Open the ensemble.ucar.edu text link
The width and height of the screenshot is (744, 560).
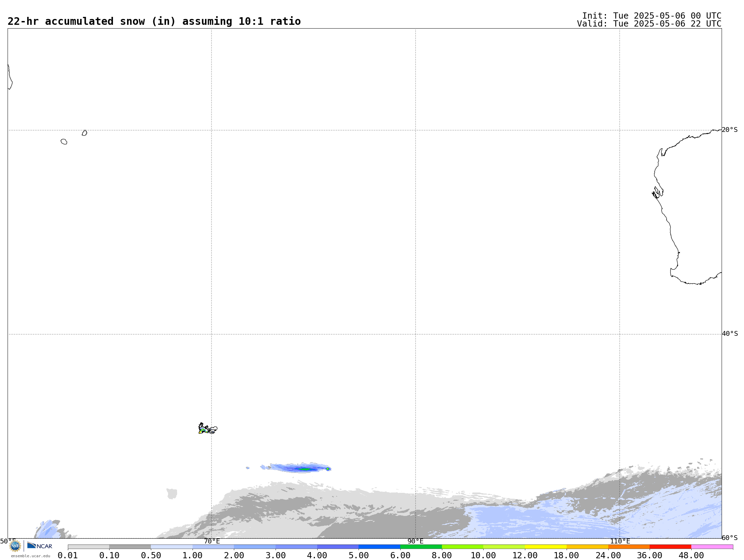31,556
